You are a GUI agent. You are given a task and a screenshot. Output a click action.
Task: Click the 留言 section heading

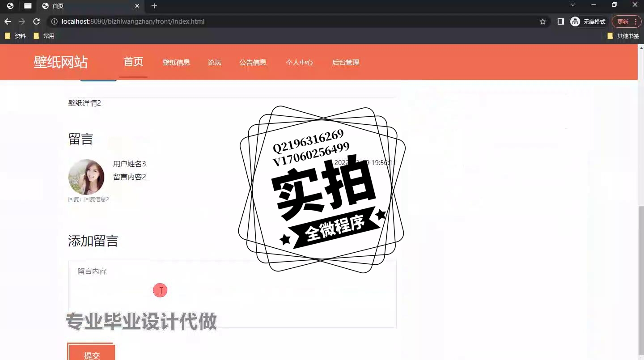pyautogui.click(x=80, y=139)
